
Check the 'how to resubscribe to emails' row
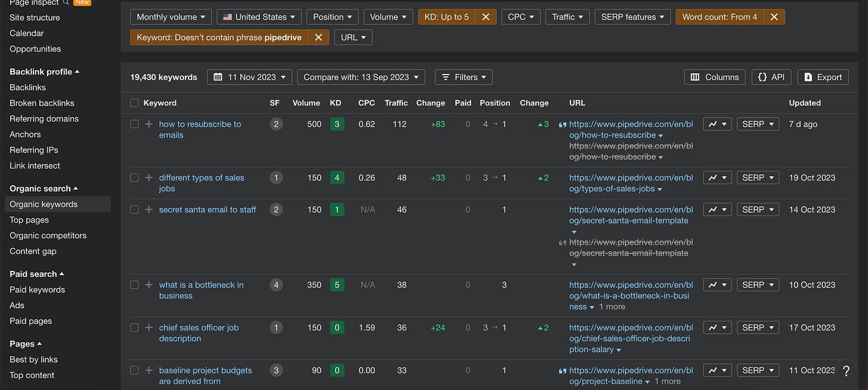tap(134, 124)
